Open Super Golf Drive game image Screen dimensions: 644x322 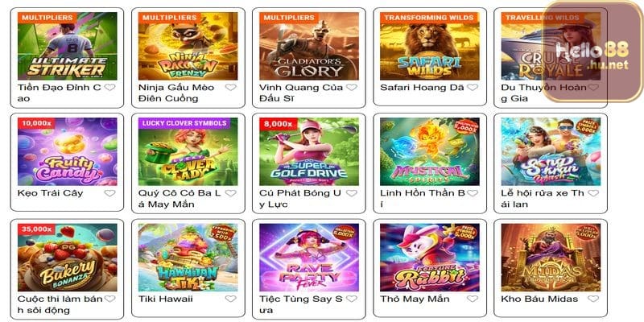coord(309,151)
